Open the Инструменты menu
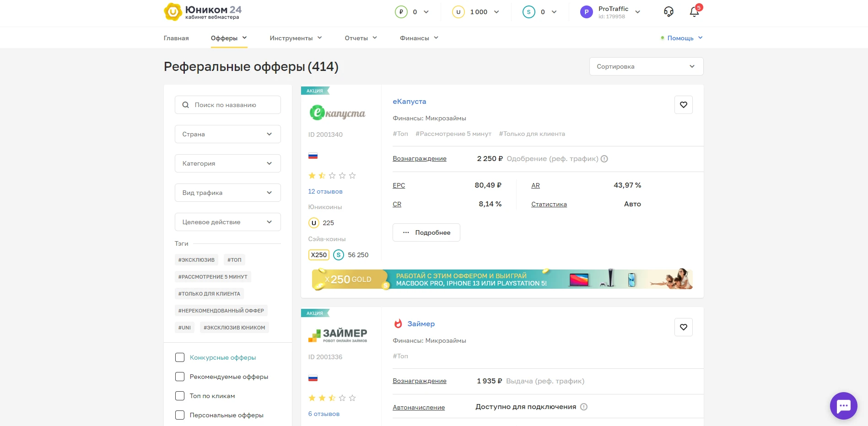Screen dimensions: 868x426 [296, 38]
